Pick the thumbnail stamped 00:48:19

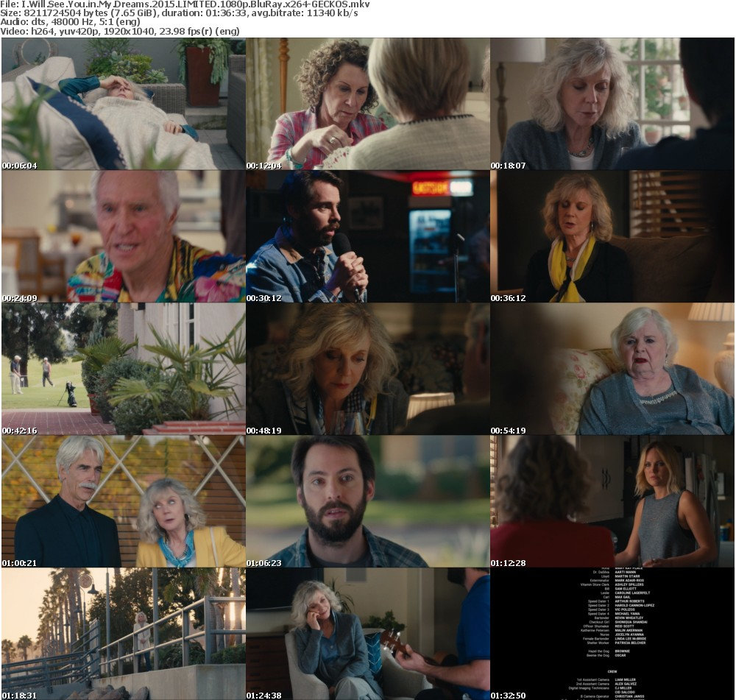[367, 369]
